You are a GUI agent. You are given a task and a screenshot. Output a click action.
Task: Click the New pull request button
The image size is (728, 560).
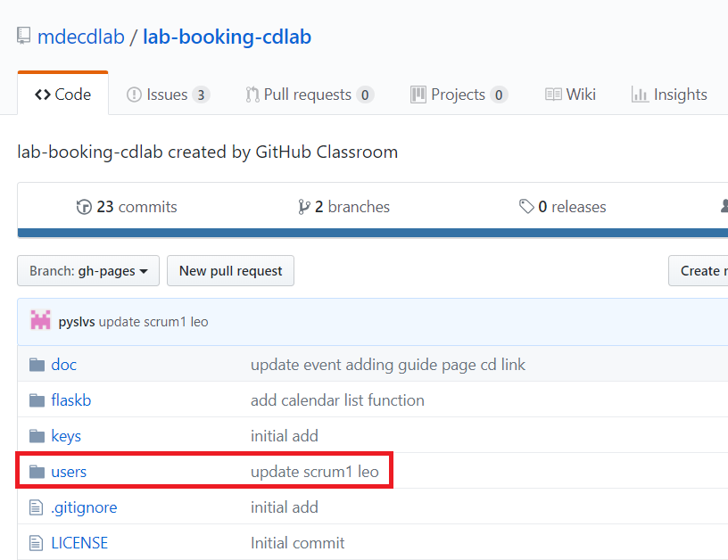(x=230, y=270)
